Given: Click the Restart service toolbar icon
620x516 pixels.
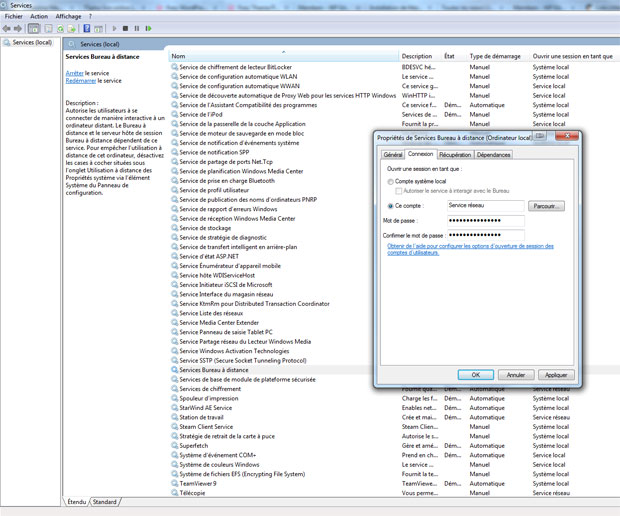Looking at the screenshot, I should 149,28.
